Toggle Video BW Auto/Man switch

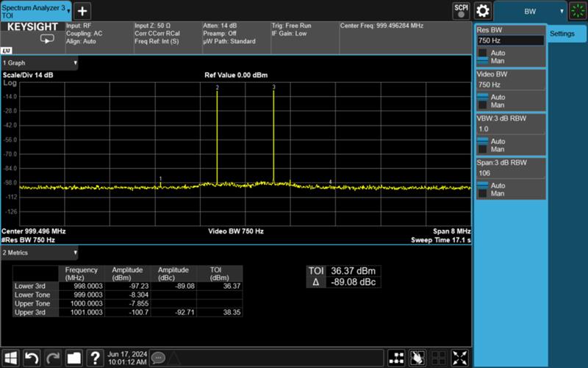(x=482, y=101)
